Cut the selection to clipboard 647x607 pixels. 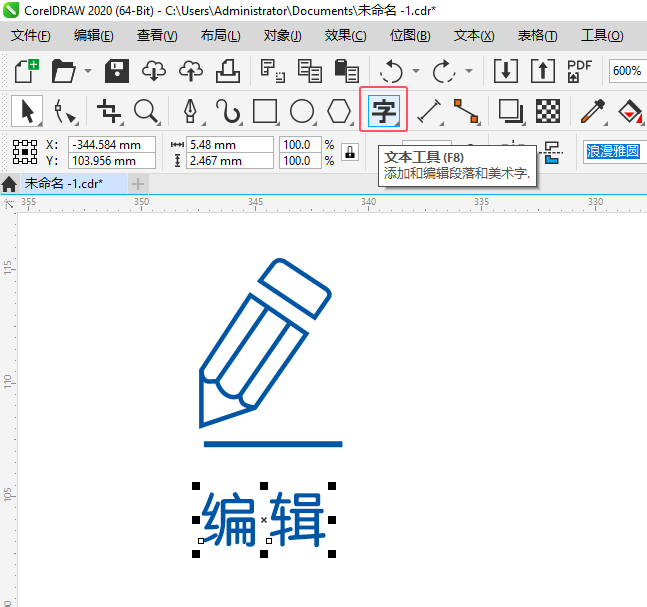click(x=272, y=71)
